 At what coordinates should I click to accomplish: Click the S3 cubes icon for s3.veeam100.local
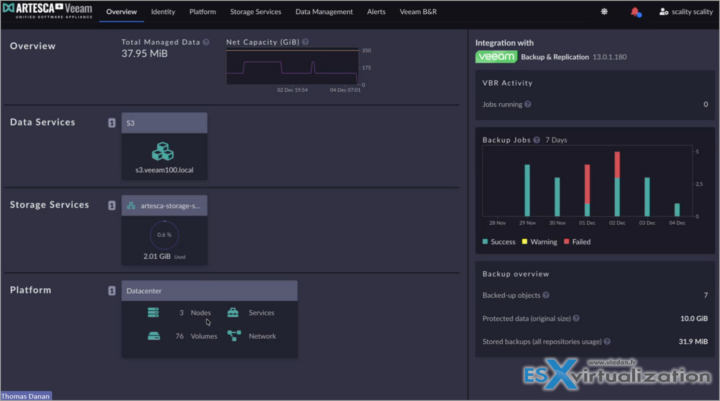click(x=164, y=151)
